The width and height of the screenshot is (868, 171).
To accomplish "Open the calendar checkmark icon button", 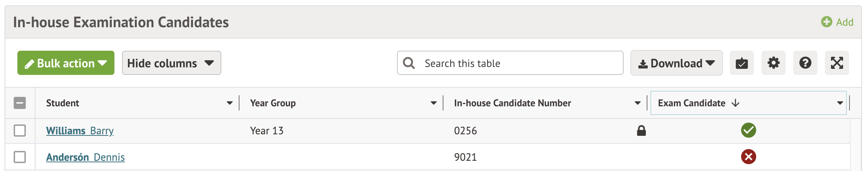I will [x=741, y=63].
